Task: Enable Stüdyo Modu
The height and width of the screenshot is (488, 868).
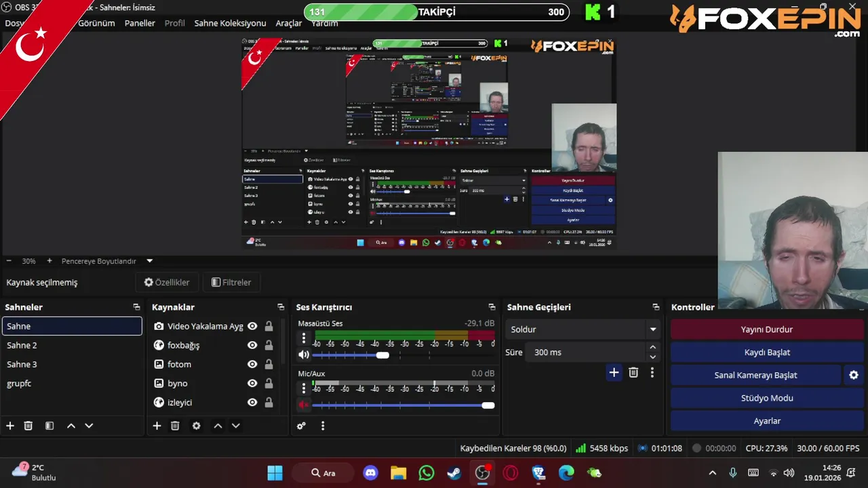Action: pos(767,398)
